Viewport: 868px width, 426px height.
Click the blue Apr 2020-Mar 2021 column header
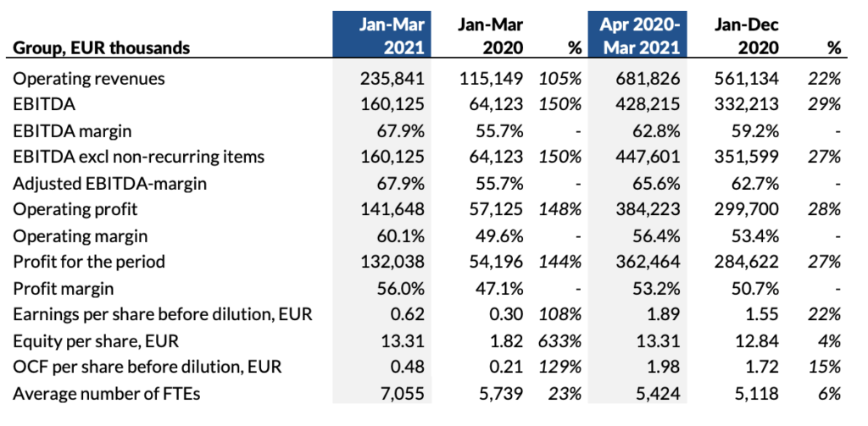[x=637, y=36]
